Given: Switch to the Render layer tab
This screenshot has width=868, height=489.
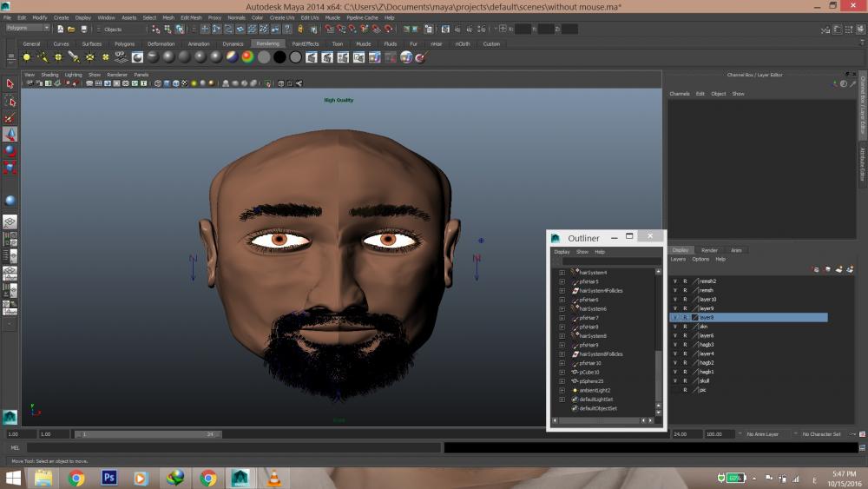Looking at the screenshot, I should 709,250.
